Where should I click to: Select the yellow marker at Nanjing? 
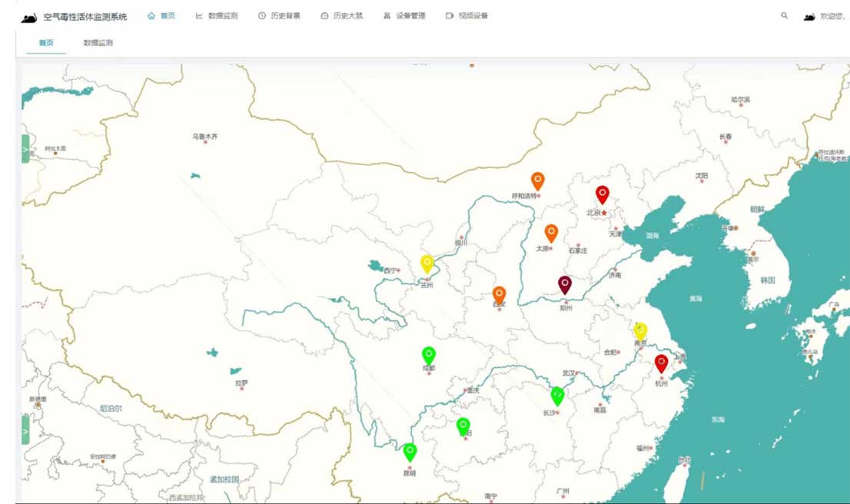(640, 330)
